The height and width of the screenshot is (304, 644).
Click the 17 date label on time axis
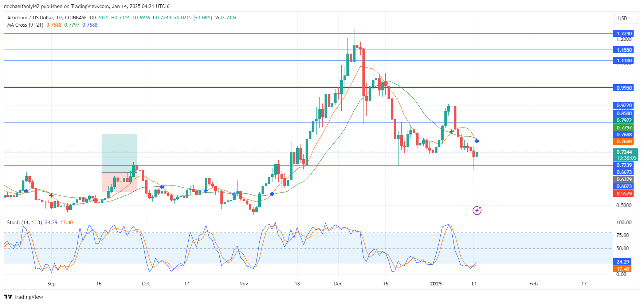point(584,284)
